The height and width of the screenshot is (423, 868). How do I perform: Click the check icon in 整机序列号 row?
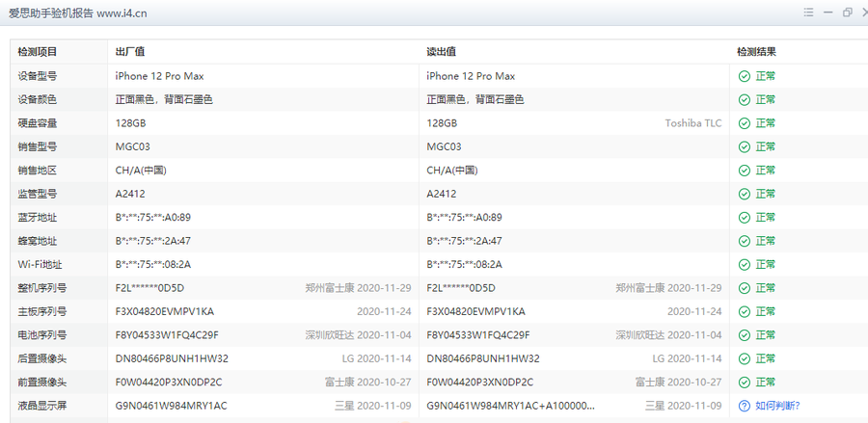tap(745, 288)
